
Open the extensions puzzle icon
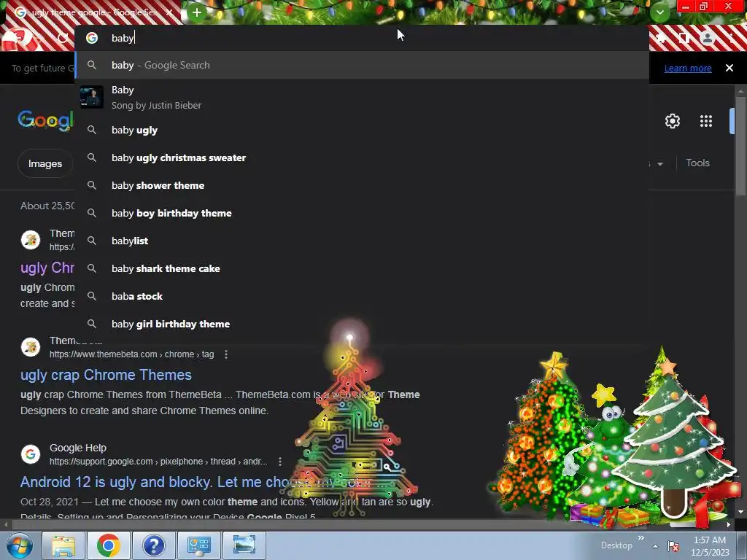click(x=661, y=38)
